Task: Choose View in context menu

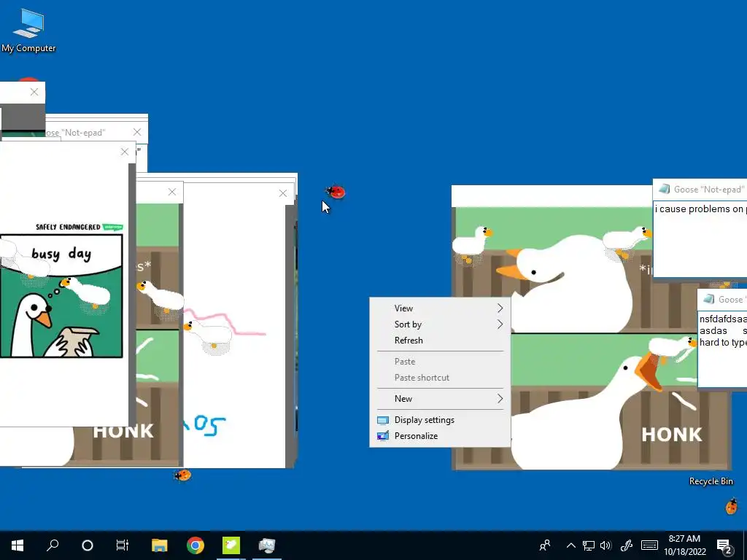Action: pos(440,308)
